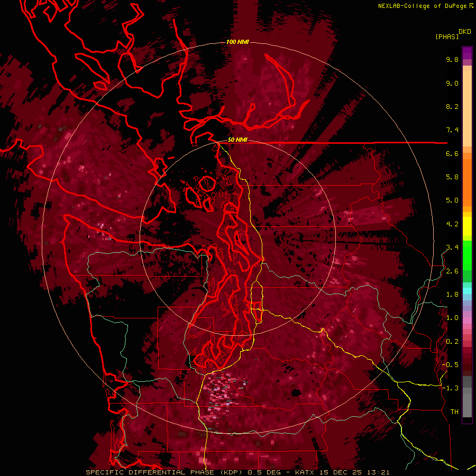
Task: Click the 6.6 value on the legend
Action: click(x=452, y=153)
